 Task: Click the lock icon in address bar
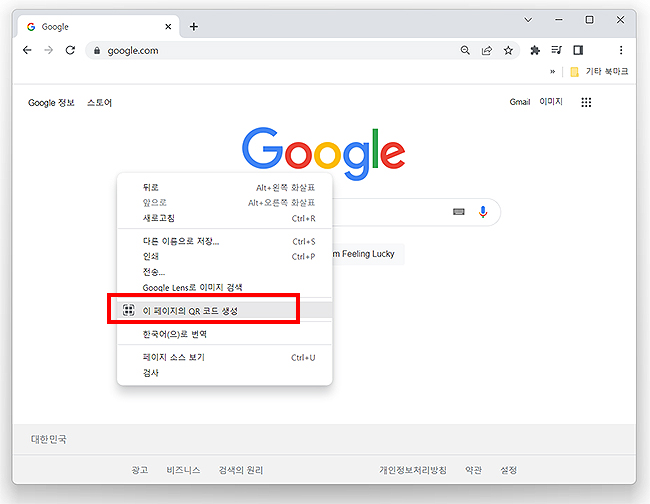97,51
